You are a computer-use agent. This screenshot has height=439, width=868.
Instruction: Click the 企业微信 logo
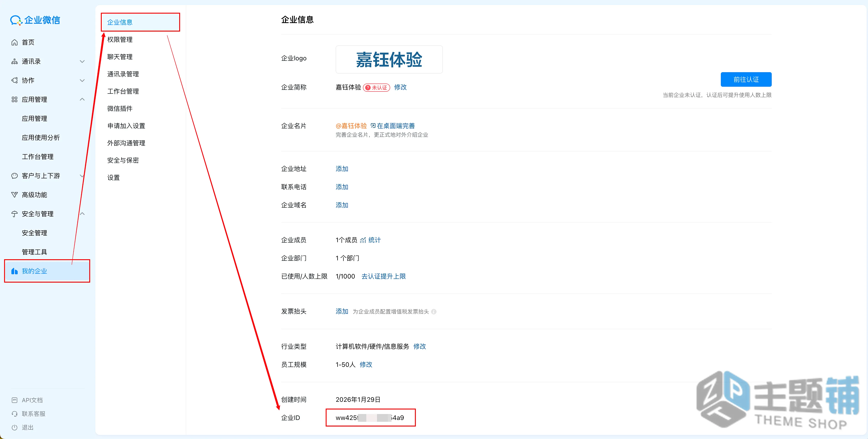[35, 20]
